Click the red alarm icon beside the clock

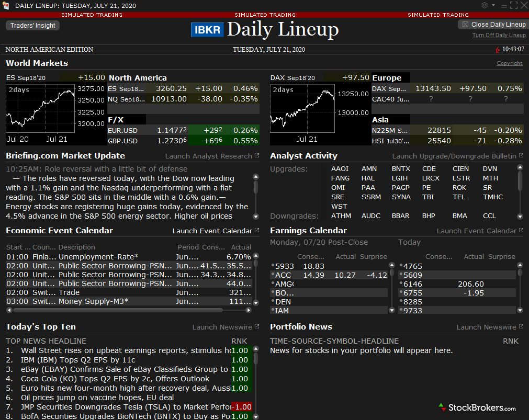click(x=497, y=49)
